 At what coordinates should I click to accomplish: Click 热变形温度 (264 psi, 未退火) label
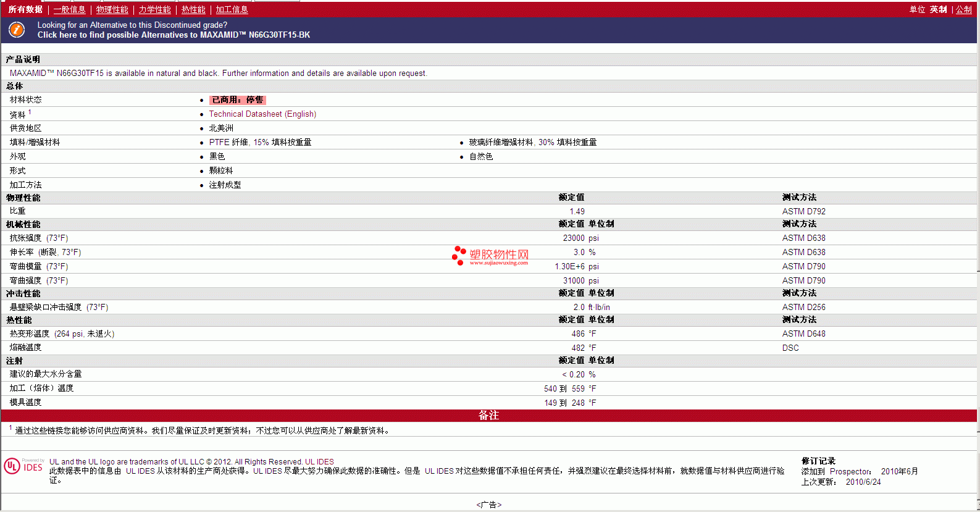pyautogui.click(x=62, y=334)
